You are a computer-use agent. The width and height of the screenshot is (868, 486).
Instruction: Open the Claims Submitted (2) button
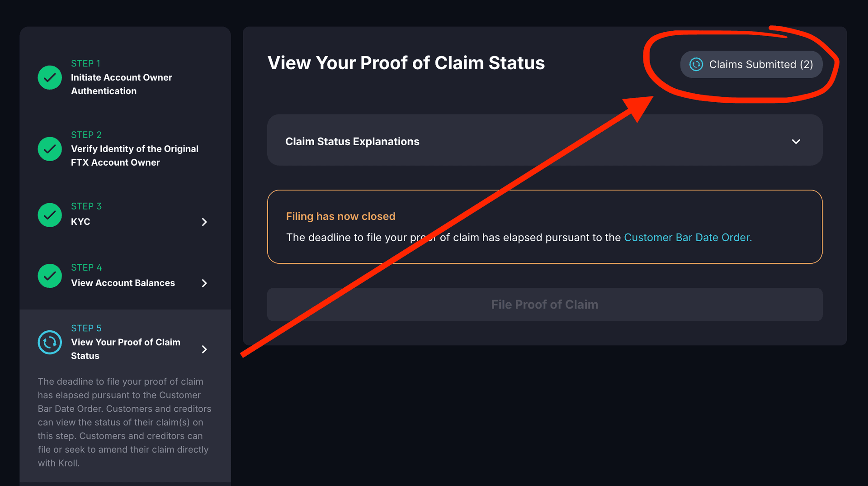pos(751,64)
